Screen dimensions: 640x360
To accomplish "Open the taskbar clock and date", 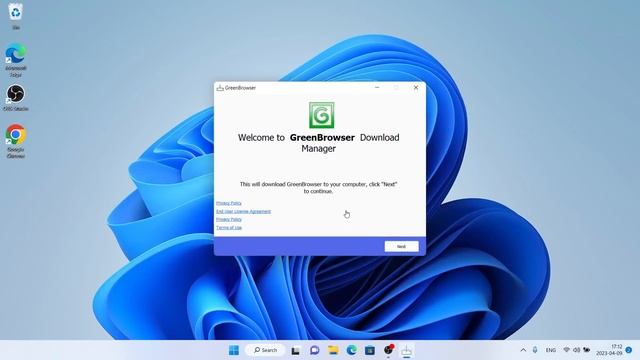I will pos(609,350).
